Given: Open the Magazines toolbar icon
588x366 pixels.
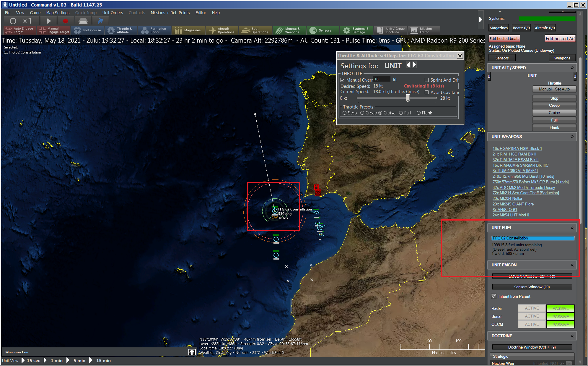Looking at the screenshot, I should pos(188,30).
